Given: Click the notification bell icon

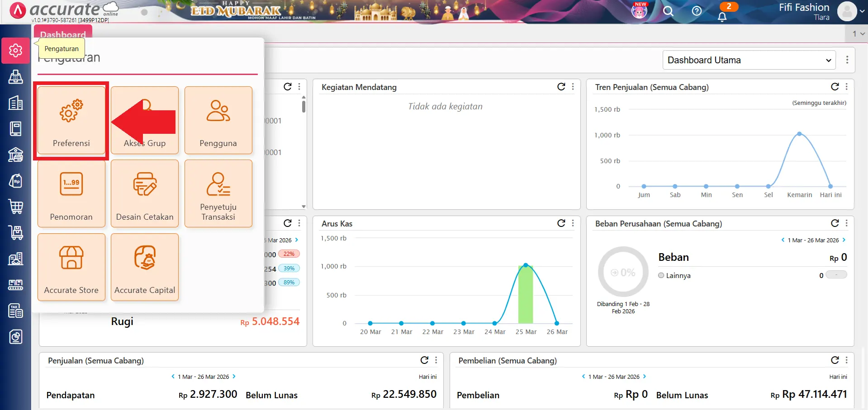Looking at the screenshot, I should 722,17.
